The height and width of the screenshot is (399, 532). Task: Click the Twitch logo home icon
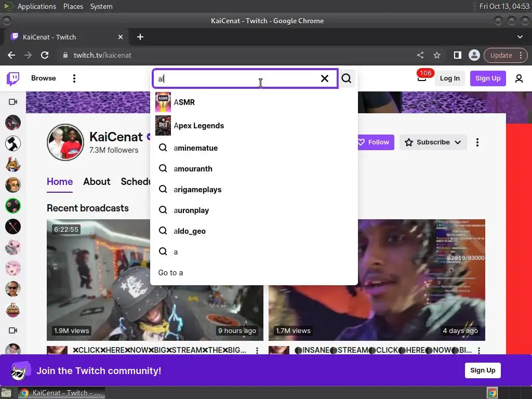(13, 78)
